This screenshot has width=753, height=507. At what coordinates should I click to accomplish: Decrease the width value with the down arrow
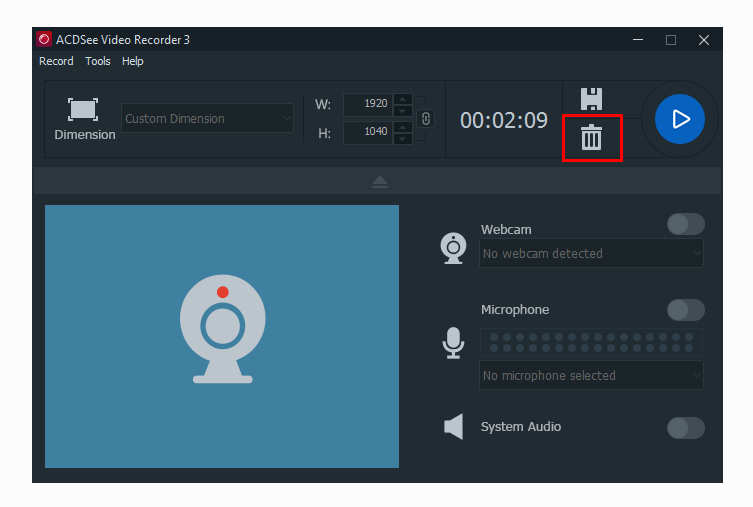point(402,111)
